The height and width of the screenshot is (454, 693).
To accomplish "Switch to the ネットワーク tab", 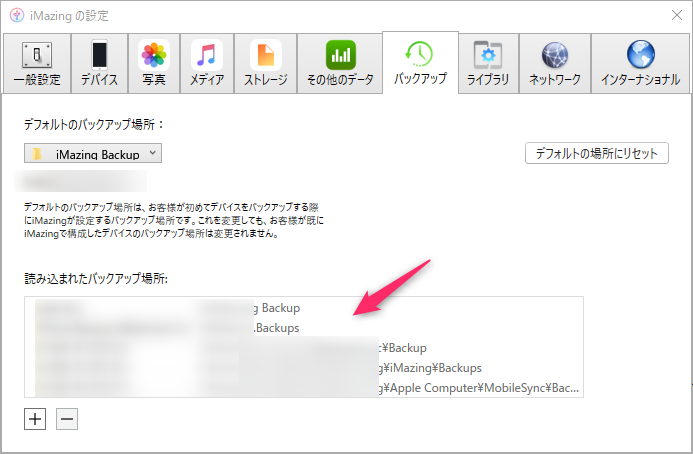I will 555,63.
